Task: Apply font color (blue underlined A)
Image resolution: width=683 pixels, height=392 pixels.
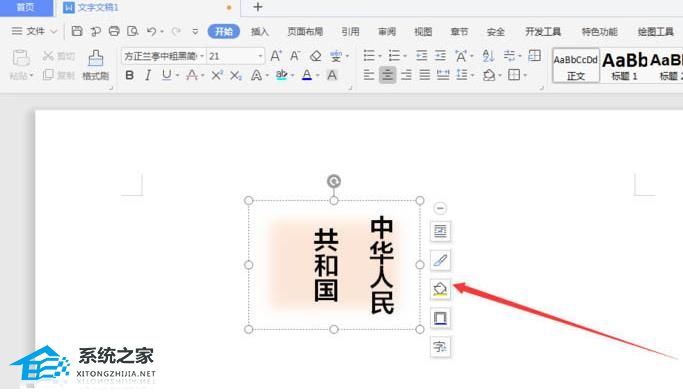Action: click(307, 75)
